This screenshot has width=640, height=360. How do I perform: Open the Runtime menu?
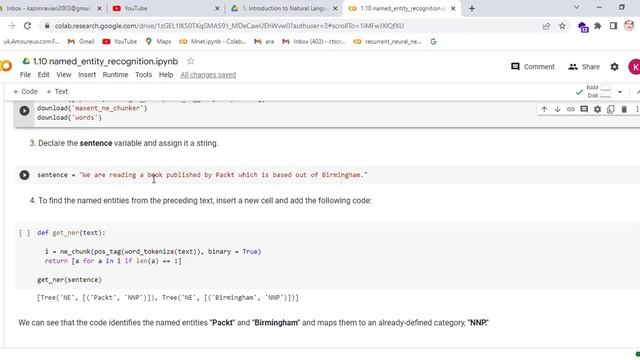tap(116, 75)
